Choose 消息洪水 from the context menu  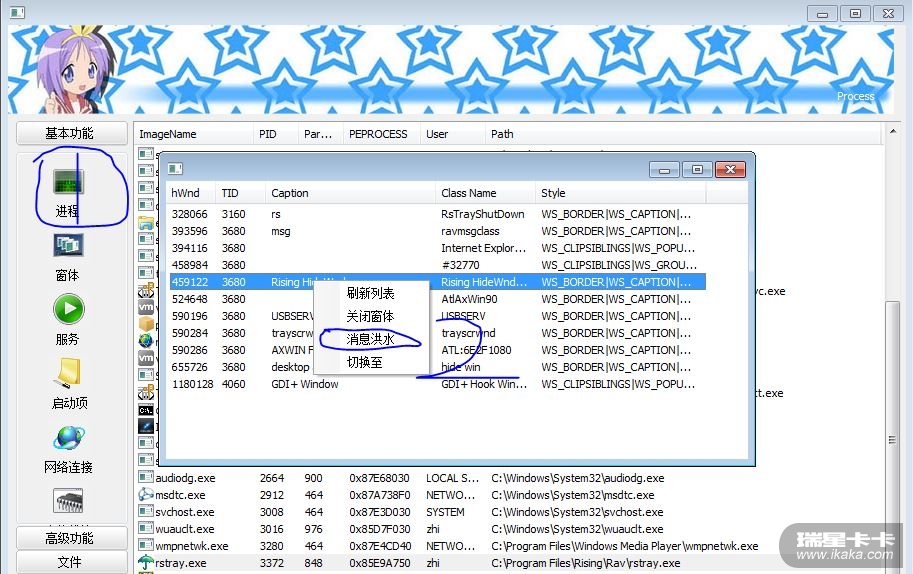pos(370,339)
